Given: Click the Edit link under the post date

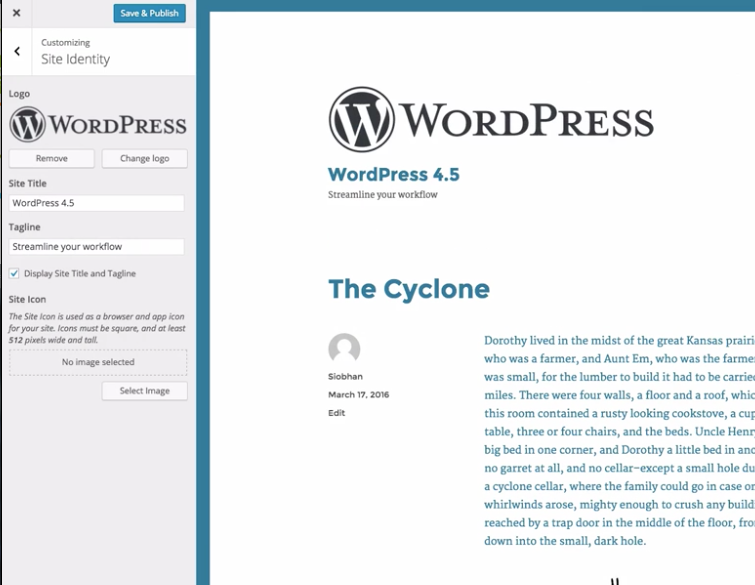Looking at the screenshot, I should click(337, 413).
